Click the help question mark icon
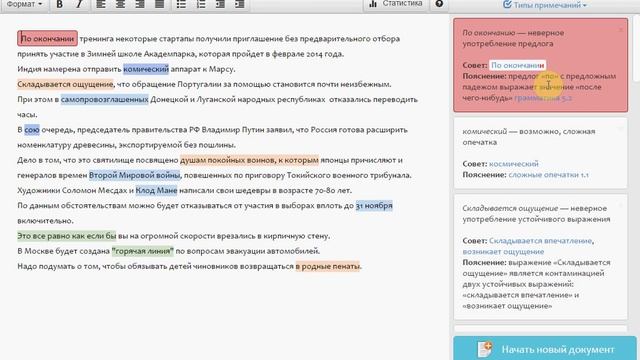 pos(439,4)
